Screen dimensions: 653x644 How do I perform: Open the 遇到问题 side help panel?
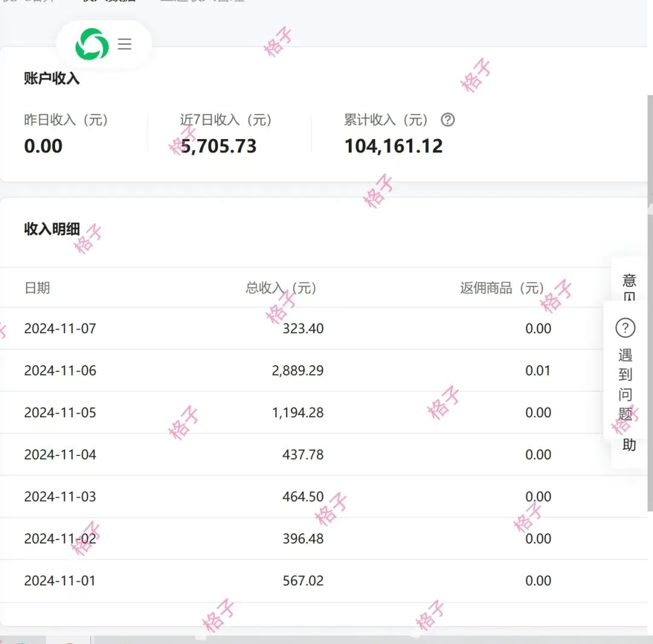click(625, 383)
